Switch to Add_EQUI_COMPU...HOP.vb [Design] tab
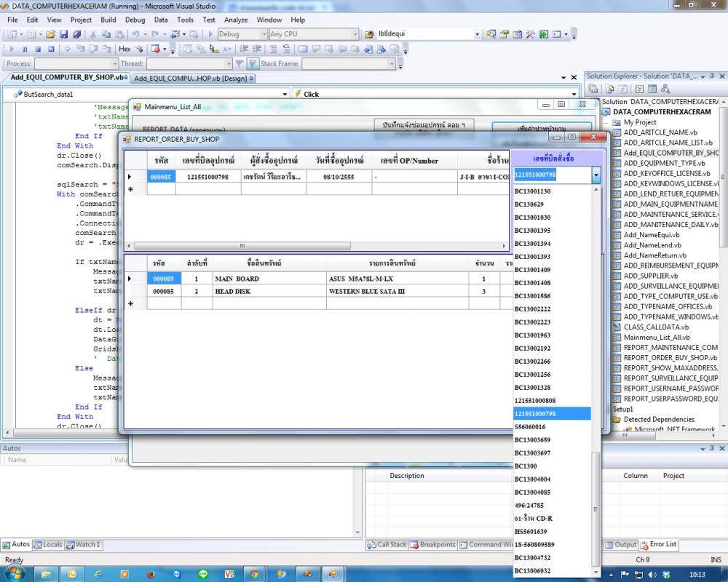 click(193, 78)
